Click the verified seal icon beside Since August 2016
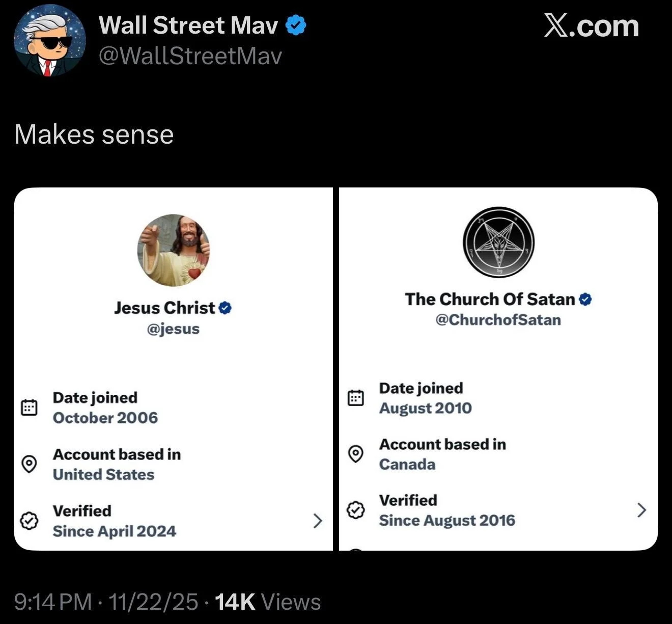 point(355,510)
